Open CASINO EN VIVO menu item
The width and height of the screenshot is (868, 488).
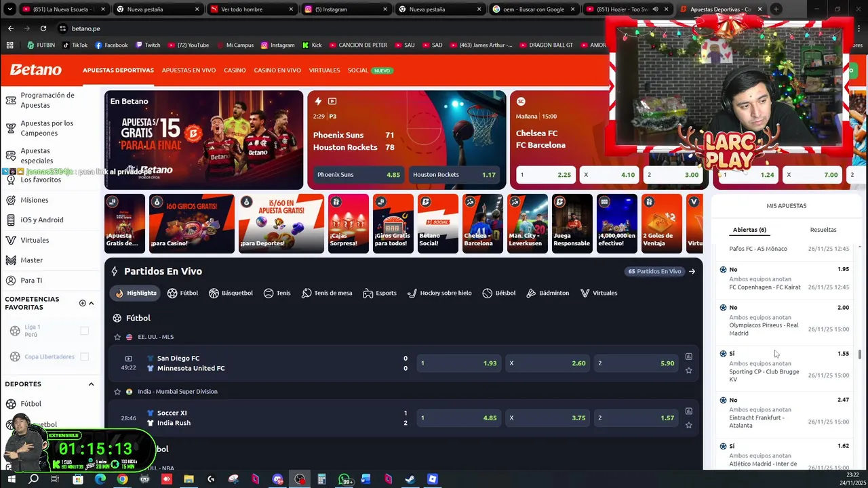(277, 70)
